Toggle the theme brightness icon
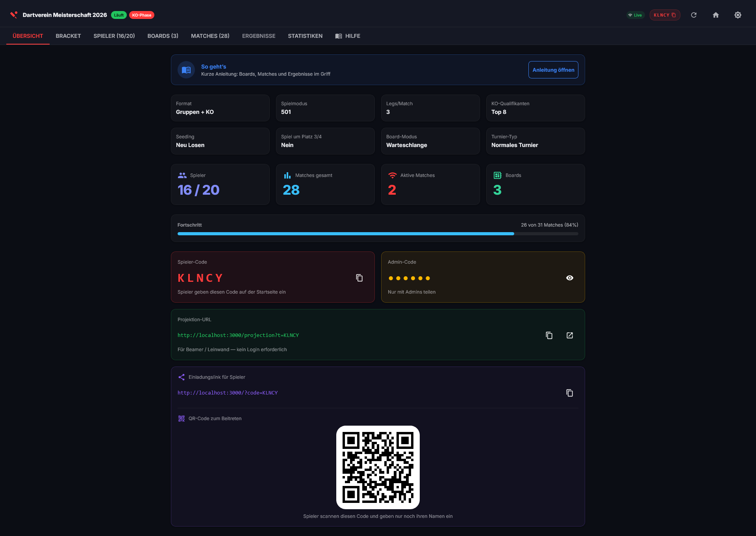The height and width of the screenshot is (536, 756). tap(738, 15)
